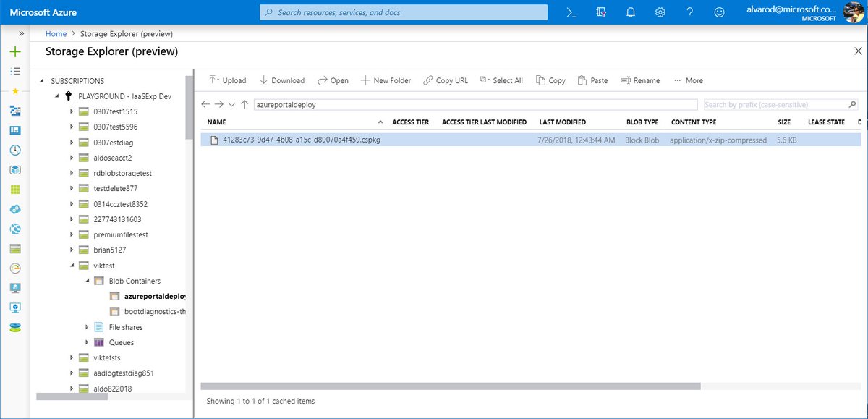Sort by BLOB TYPE column header

click(x=642, y=122)
